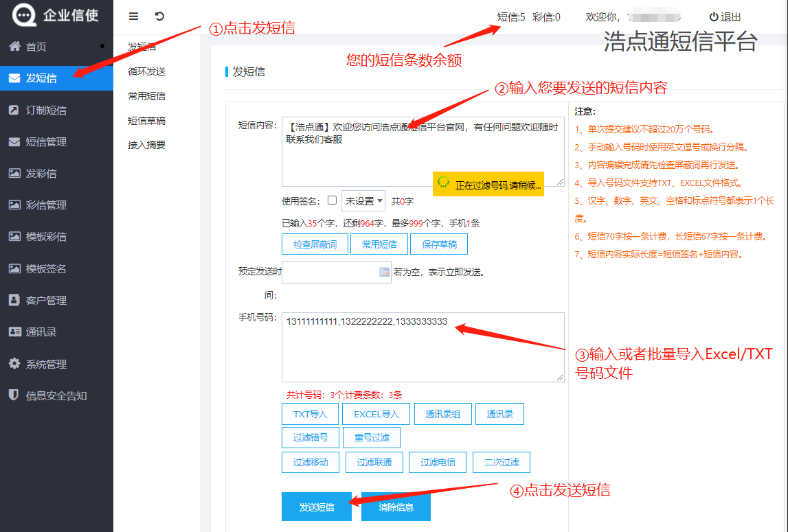Click the 检查屏蔽词 button
788x532 pixels.
coord(315,244)
